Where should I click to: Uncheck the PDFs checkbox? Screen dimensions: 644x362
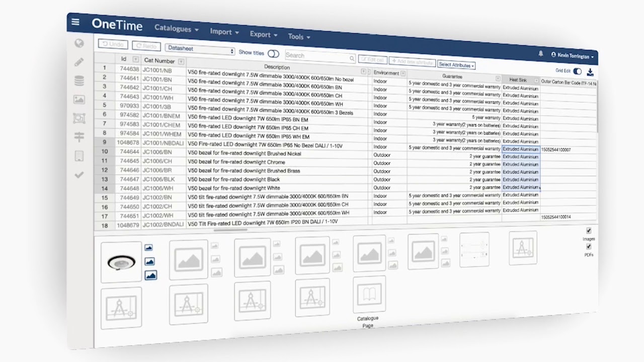point(589,247)
